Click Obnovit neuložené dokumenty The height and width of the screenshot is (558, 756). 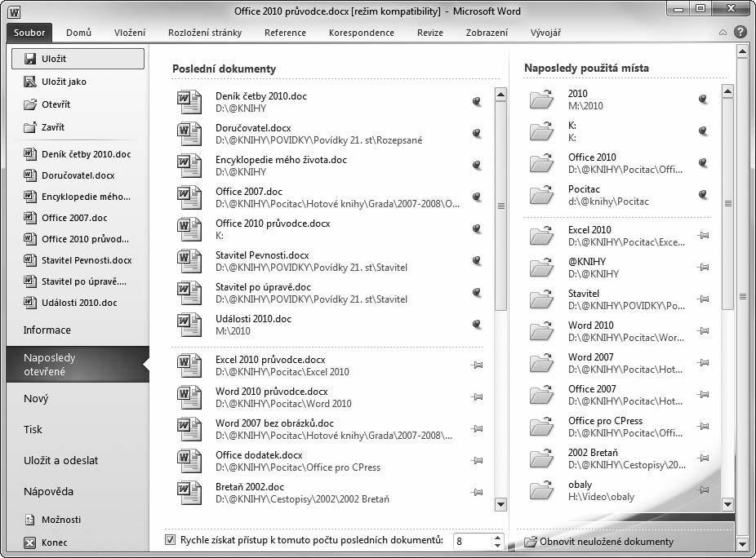point(598,542)
